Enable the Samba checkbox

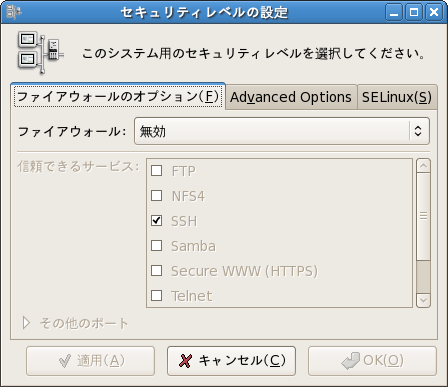(x=157, y=246)
